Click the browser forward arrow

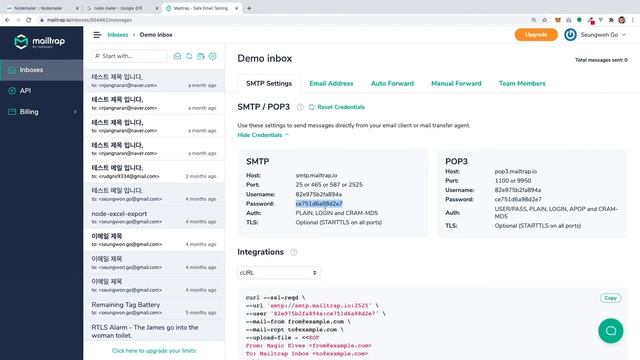pos(18,20)
